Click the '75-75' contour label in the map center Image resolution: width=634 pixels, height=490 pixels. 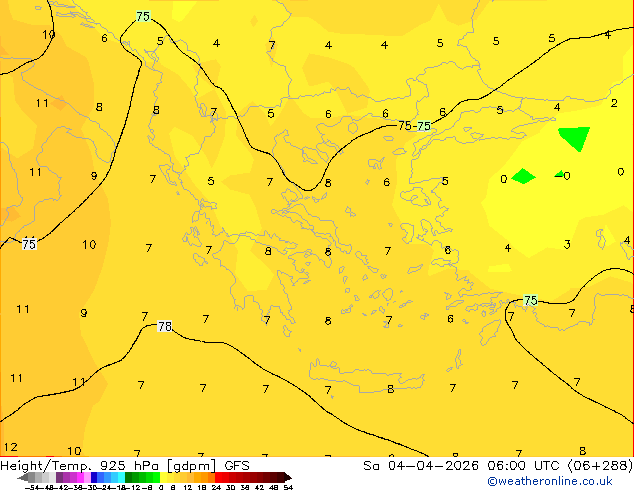pos(414,126)
